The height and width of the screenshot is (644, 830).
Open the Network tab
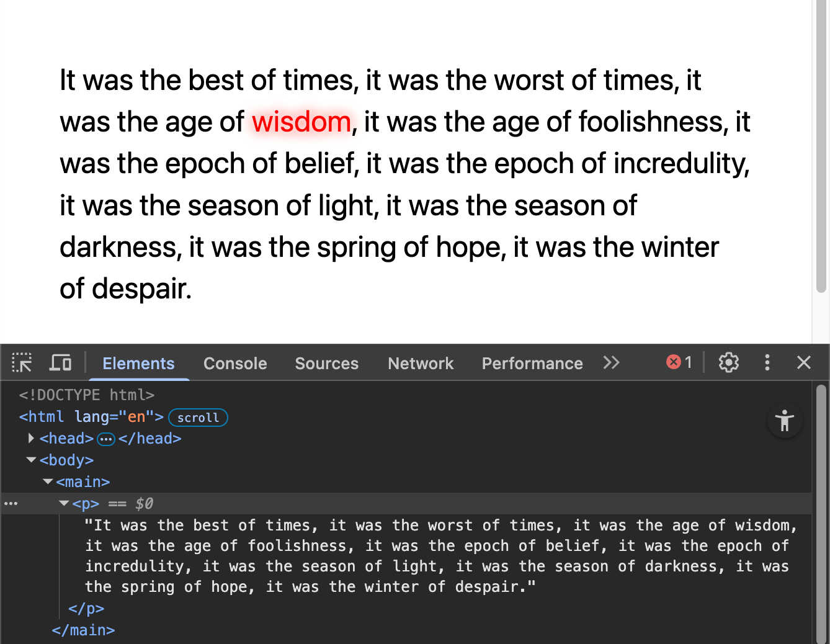click(421, 364)
